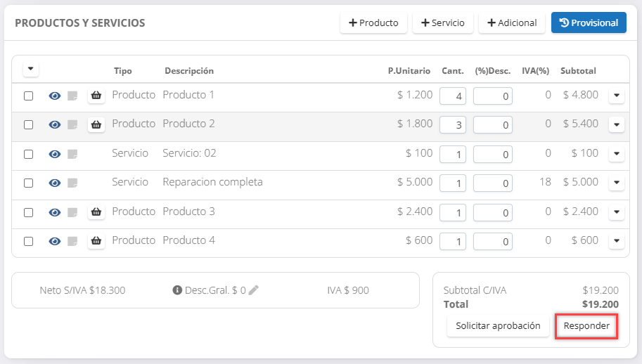Open the bulk selection dropdown in table header

coord(30,69)
